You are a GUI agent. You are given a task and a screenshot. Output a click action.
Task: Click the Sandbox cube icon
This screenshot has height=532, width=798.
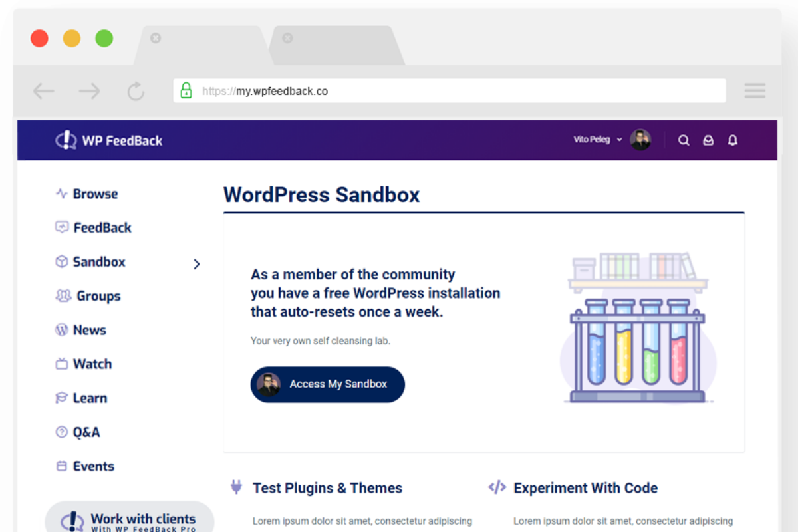pyautogui.click(x=62, y=261)
